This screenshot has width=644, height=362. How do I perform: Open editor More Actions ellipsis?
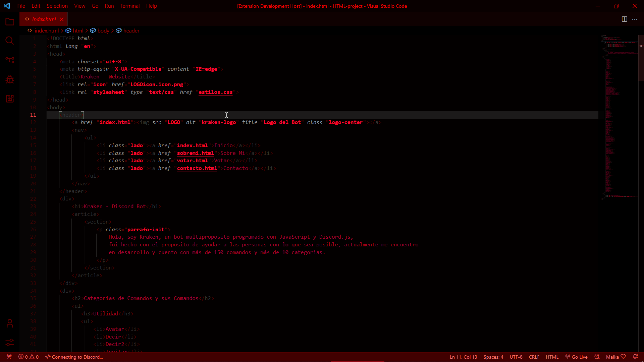(635, 19)
